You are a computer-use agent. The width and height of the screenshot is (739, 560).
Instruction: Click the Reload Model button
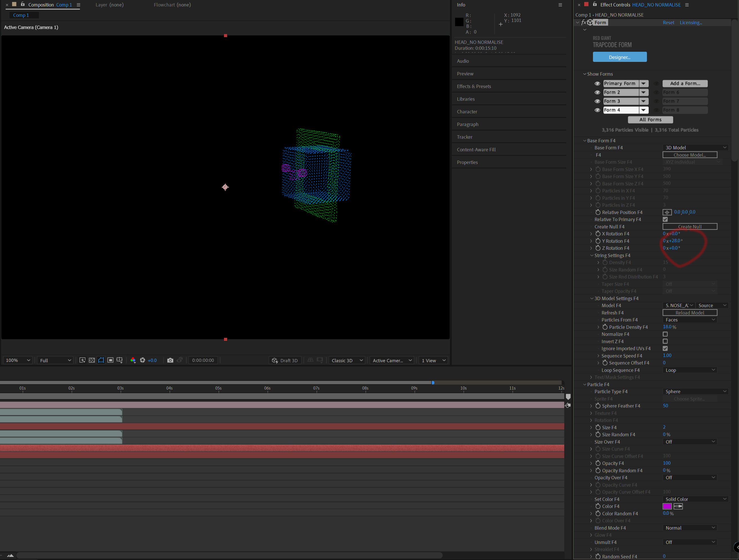coord(689,312)
